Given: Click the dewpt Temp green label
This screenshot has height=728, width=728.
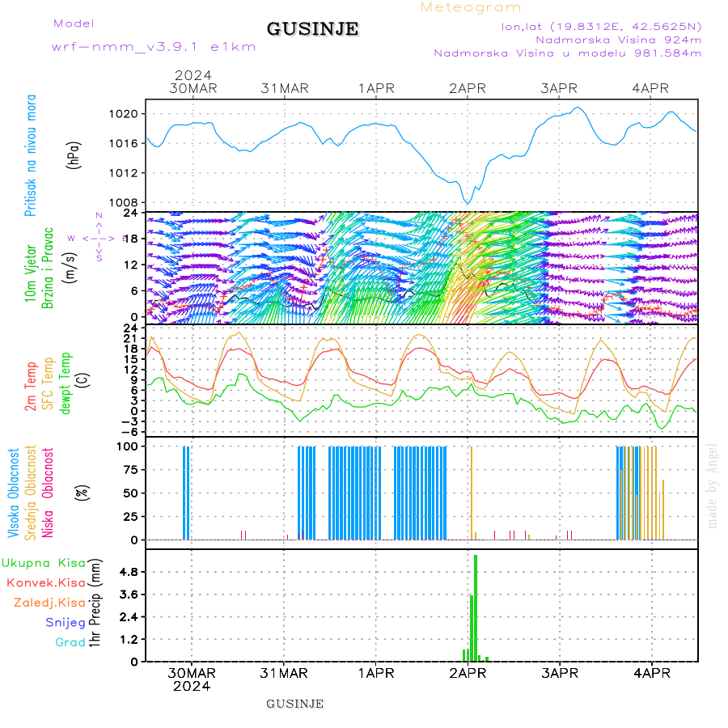Looking at the screenshot, I should 66,383.
